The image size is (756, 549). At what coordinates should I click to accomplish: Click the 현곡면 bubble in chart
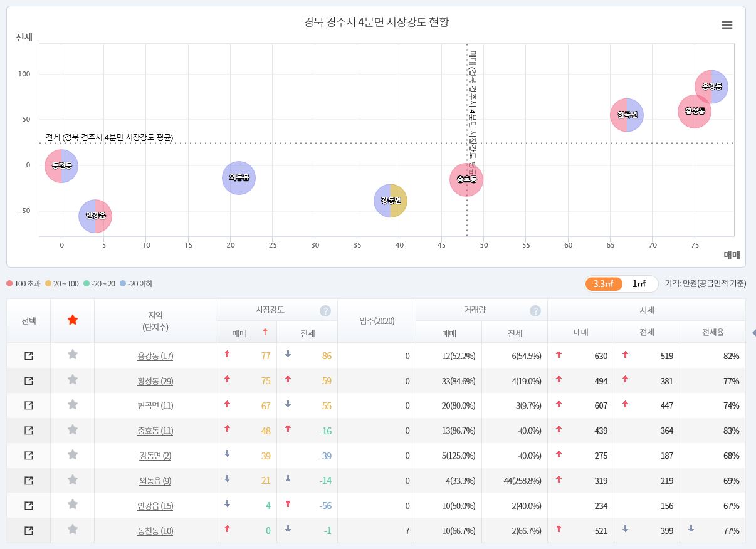pos(627,115)
